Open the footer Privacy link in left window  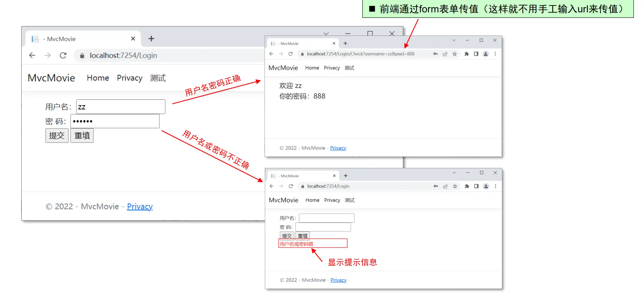click(x=140, y=206)
